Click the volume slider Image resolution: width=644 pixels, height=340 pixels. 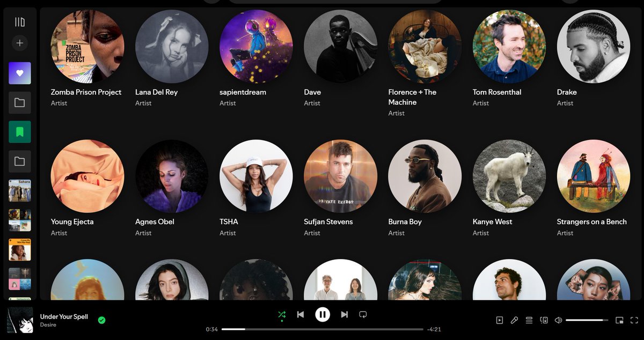(587, 320)
